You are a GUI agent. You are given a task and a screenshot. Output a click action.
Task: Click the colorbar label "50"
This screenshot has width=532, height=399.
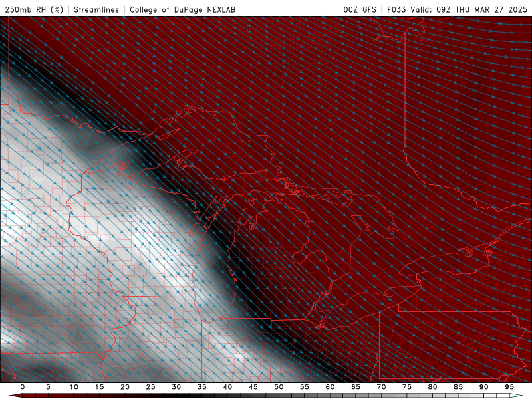coord(279,387)
